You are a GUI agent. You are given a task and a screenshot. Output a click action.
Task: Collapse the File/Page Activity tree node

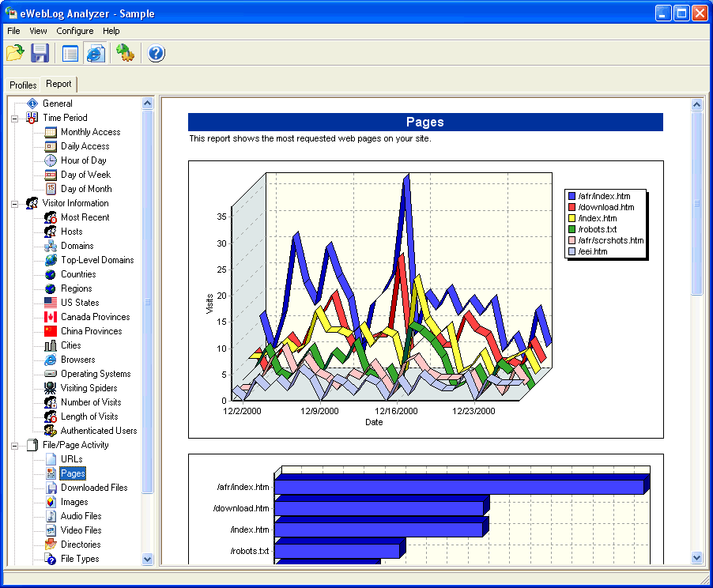point(14,446)
